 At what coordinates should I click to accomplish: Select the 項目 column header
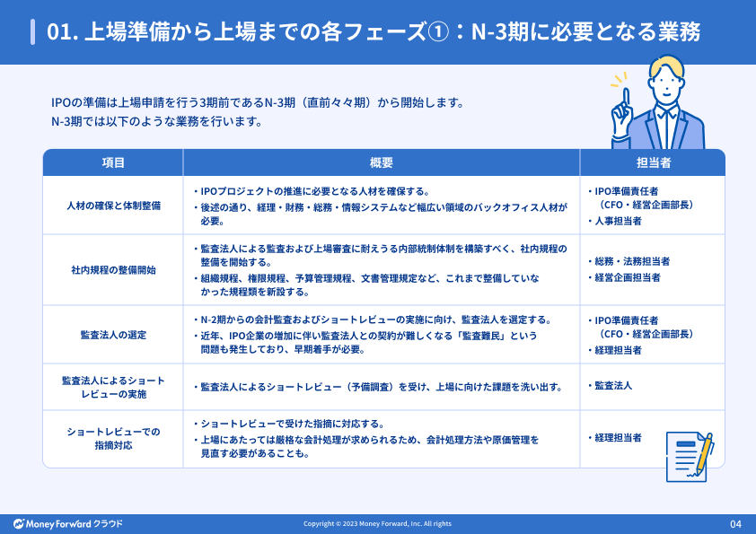[x=111, y=162]
